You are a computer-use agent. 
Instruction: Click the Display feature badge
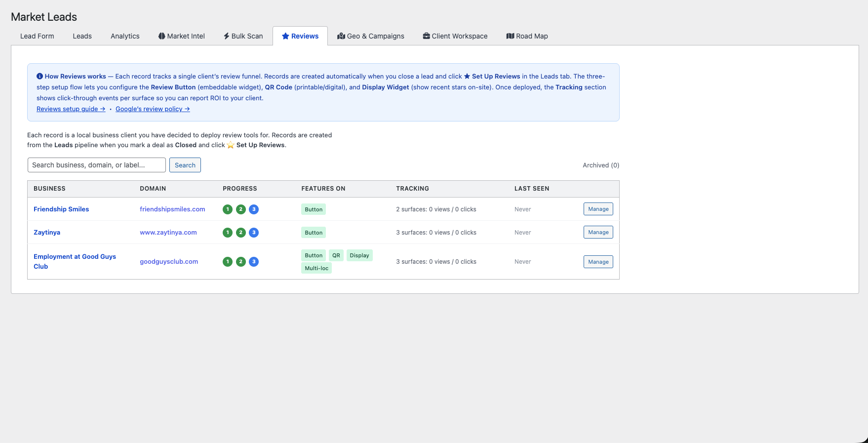(x=359, y=255)
